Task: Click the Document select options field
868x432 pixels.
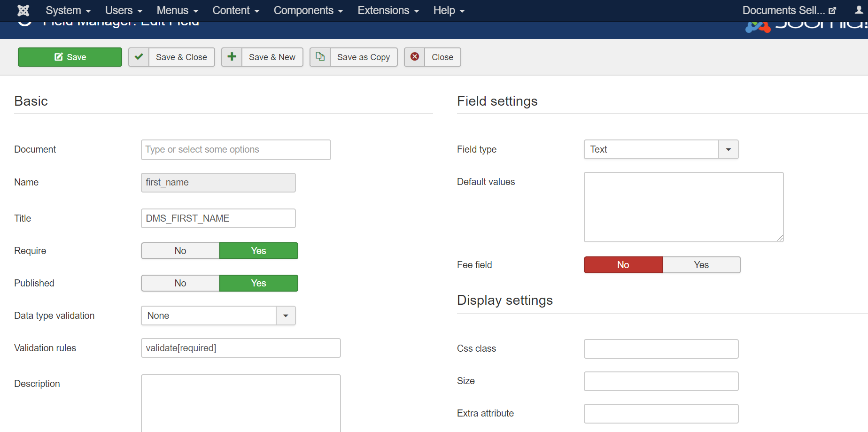Action: [x=236, y=150]
